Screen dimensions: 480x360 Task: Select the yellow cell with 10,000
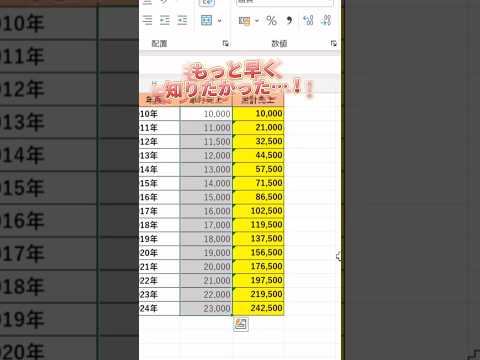[258, 114]
